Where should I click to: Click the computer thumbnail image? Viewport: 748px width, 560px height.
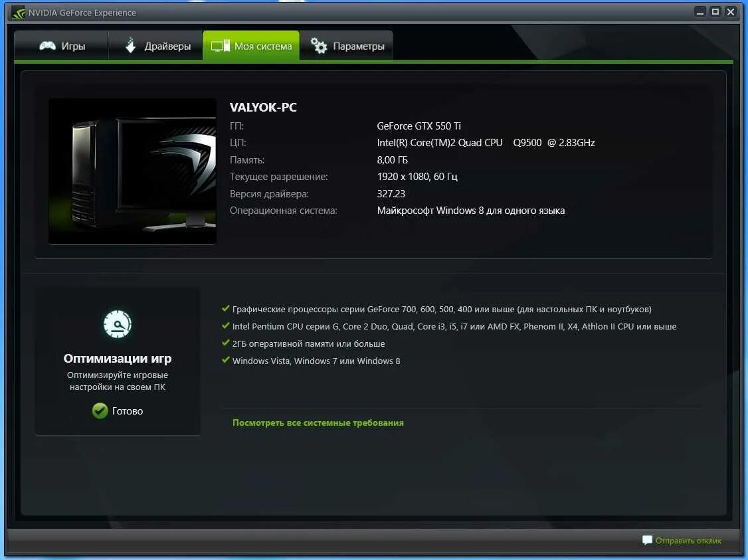(x=132, y=172)
